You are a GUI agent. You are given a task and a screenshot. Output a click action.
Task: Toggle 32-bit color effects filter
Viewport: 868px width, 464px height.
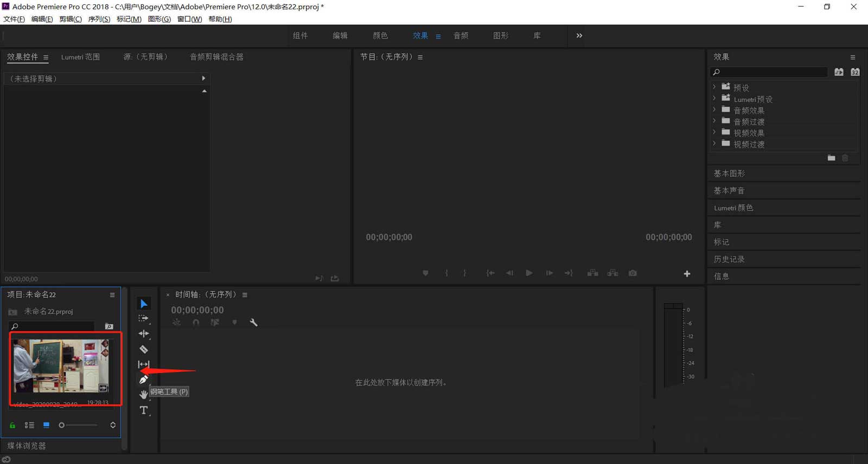pyautogui.click(x=855, y=72)
